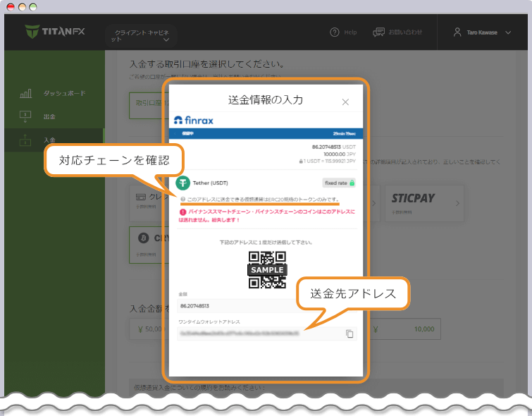Click the info icon beside ERC20 notice
Viewport: 532px width, 416px height.
[x=183, y=200]
